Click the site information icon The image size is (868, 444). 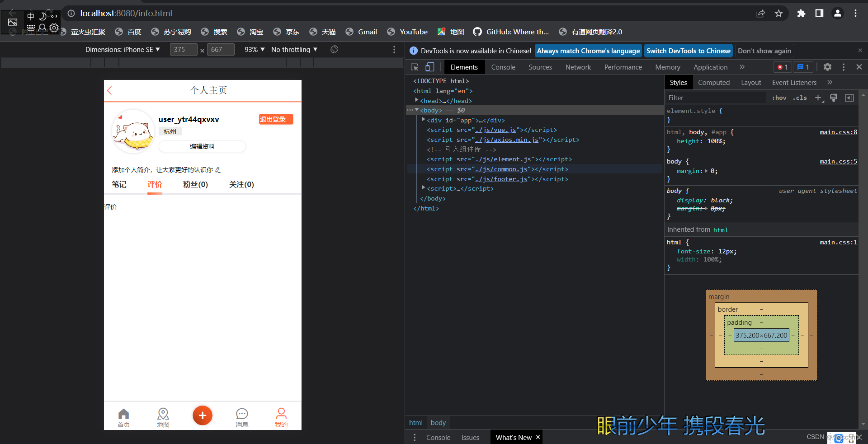(x=71, y=14)
